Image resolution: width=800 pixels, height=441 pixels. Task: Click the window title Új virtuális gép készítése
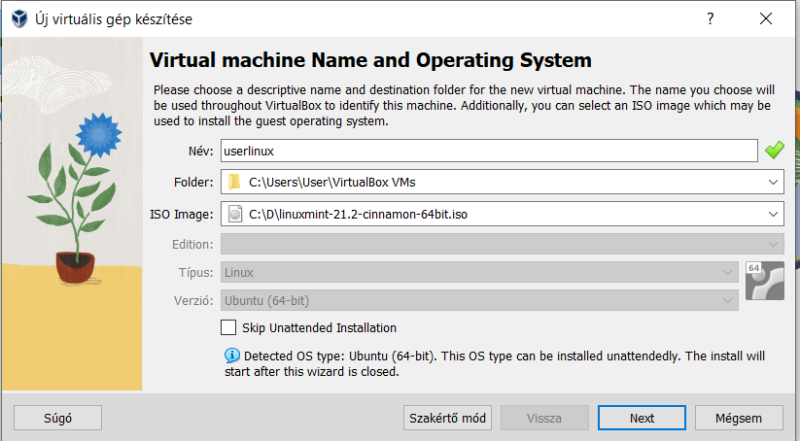point(114,19)
